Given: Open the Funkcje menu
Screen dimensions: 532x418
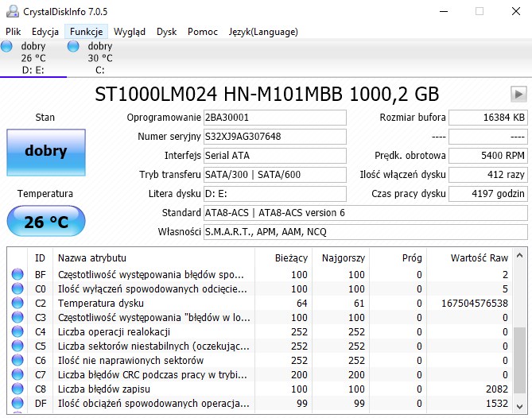Looking at the screenshot, I should click(x=86, y=32).
